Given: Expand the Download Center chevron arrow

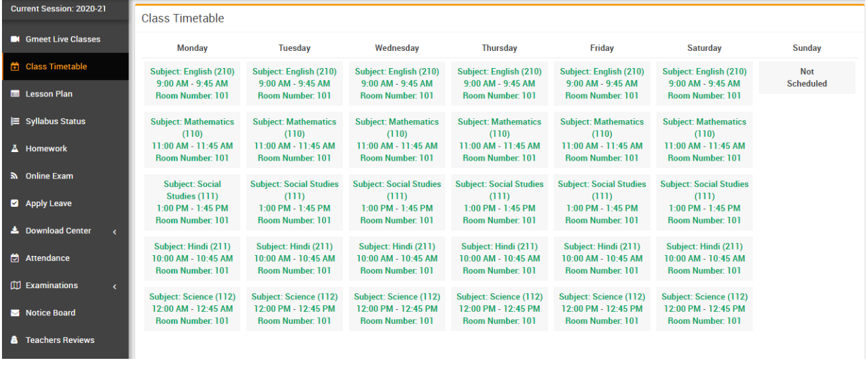Looking at the screenshot, I should click(114, 232).
